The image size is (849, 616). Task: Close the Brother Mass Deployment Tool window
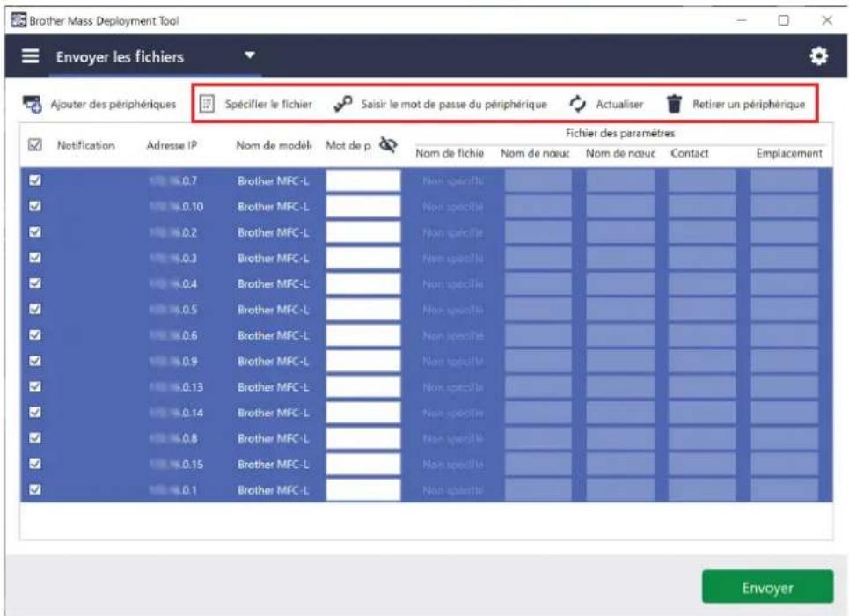tap(827, 20)
